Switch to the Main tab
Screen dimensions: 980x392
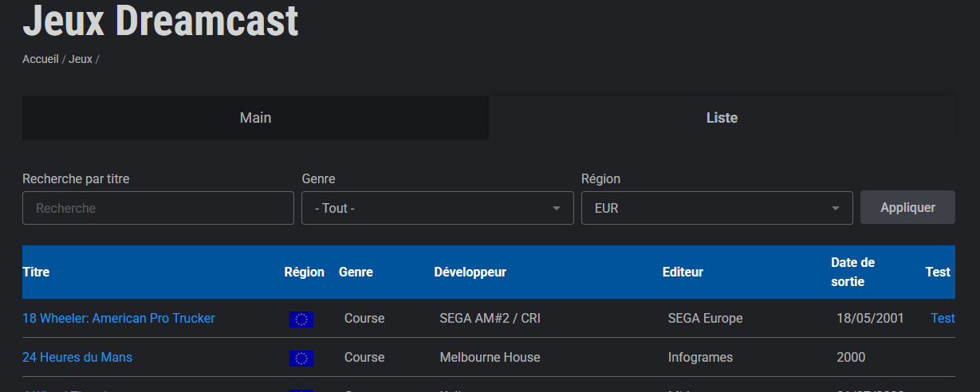tap(255, 118)
